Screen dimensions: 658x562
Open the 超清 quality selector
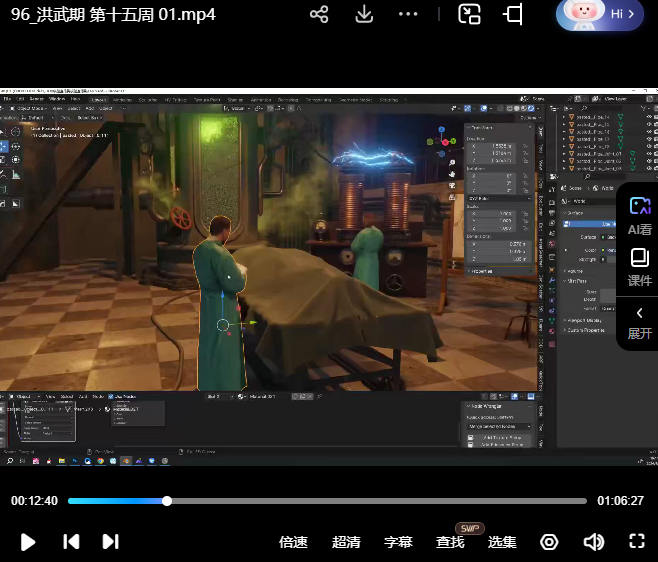click(x=346, y=542)
